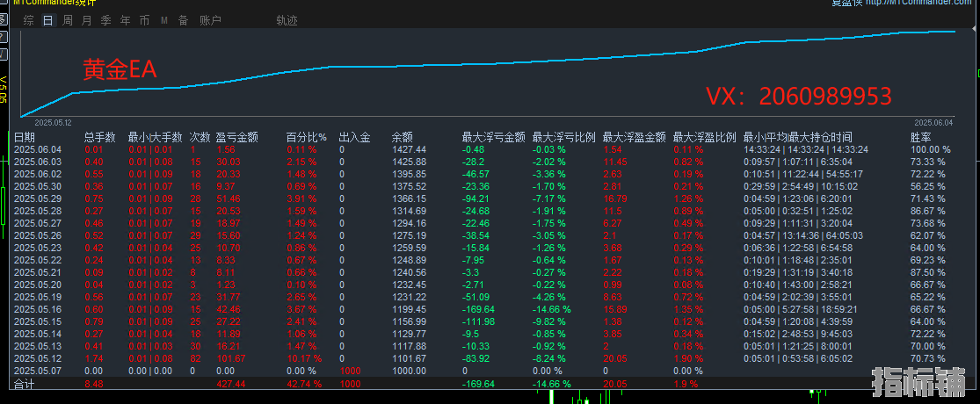Viewport: 980px width, 404px height.
Task: Open the 备 notes tab
Action: click(x=183, y=20)
